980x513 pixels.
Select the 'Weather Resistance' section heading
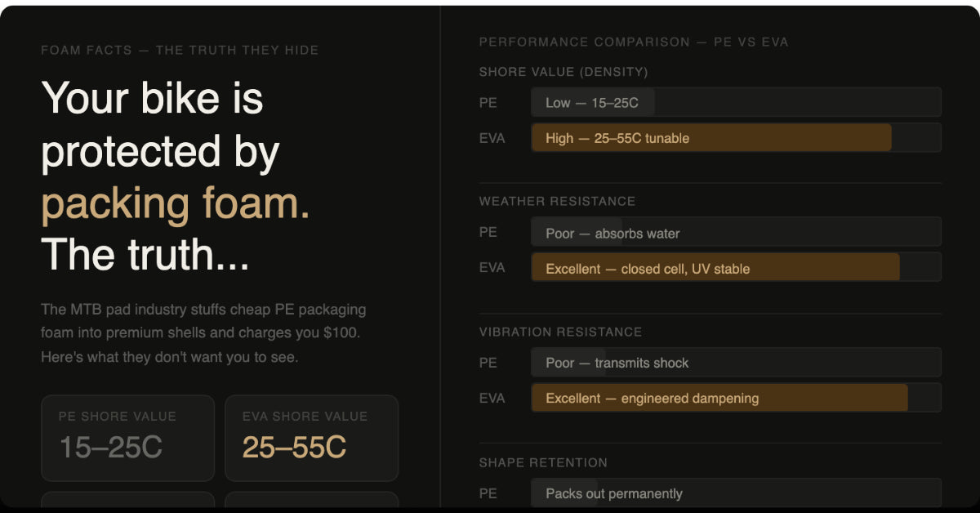(x=557, y=201)
